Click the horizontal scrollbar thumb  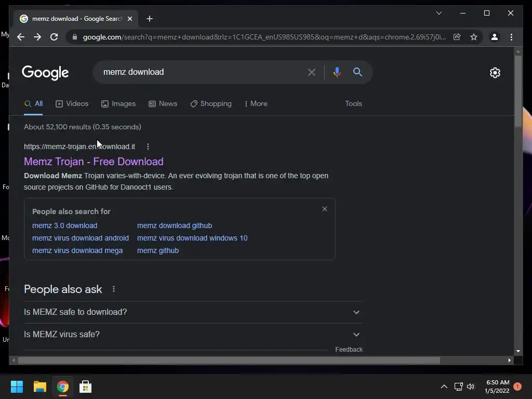pos(229,361)
